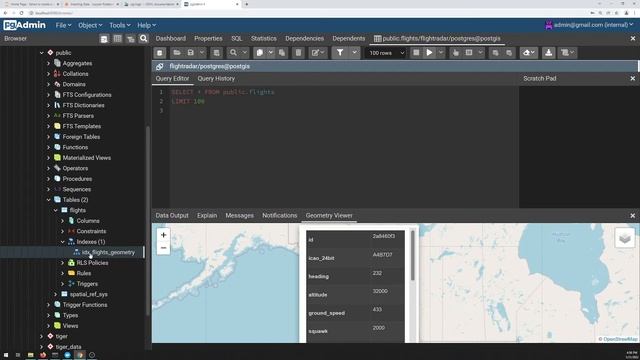Image resolution: width=640 pixels, height=360 pixels.
Task: Click the Paste rows toolbar icon
Action: tap(282, 53)
